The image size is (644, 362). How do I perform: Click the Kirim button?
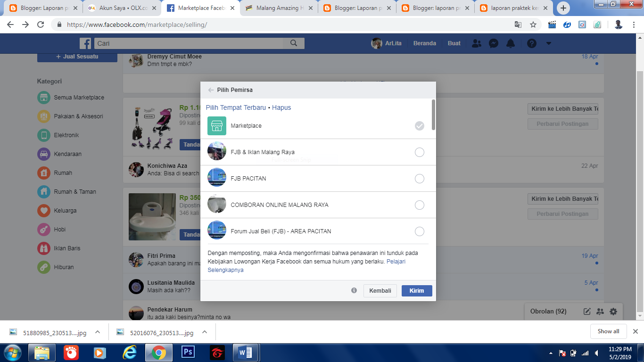coord(417,291)
